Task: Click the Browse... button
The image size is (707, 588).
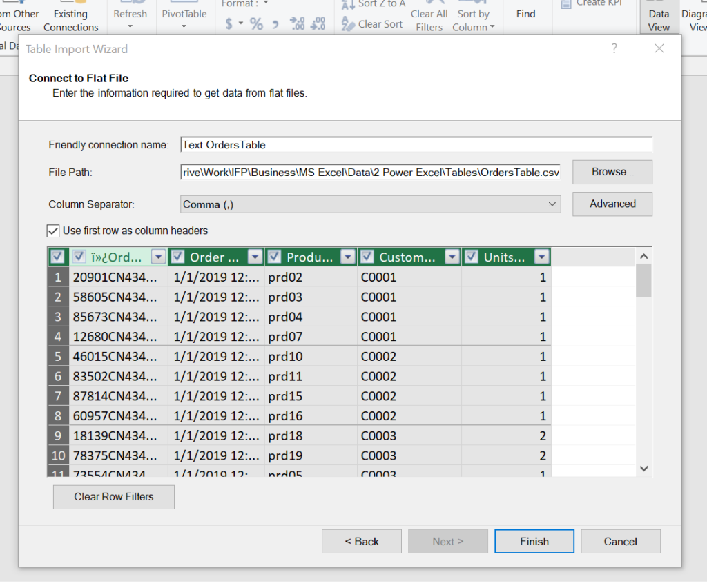Action: tap(612, 172)
